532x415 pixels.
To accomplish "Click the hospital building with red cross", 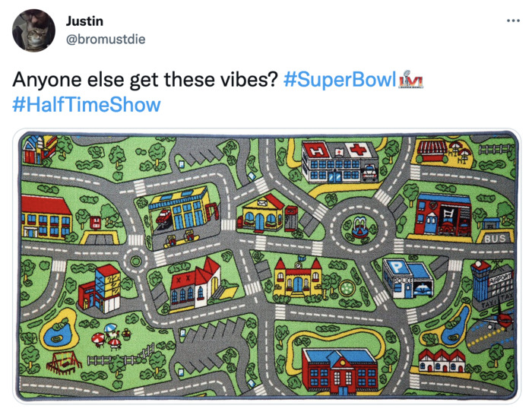I will pos(340,162).
